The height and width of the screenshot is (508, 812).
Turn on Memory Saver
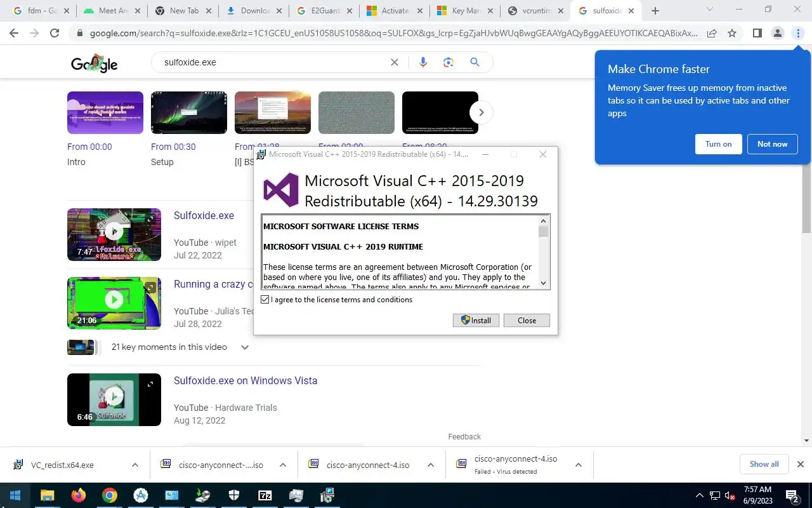click(718, 144)
